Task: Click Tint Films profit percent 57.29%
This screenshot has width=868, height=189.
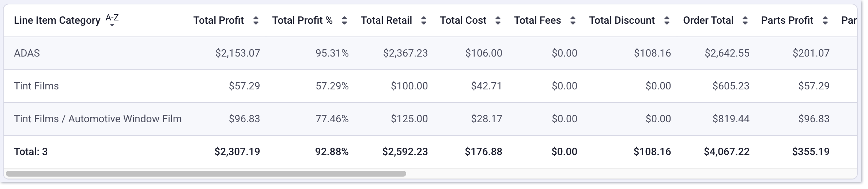Action: pos(332,86)
